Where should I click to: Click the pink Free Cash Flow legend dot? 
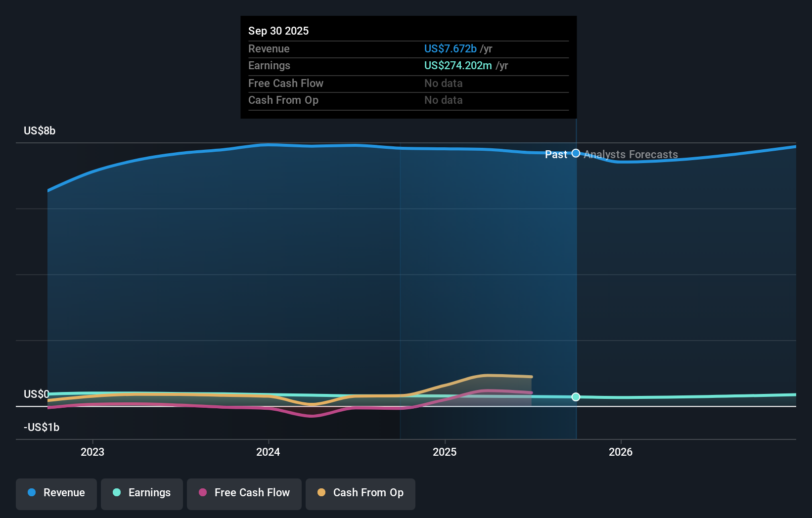[x=203, y=493]
